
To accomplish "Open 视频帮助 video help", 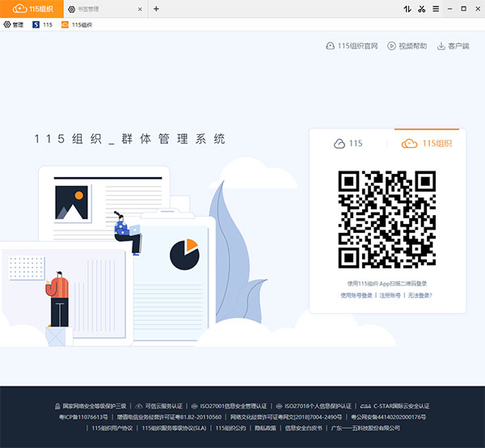I will click(x=407, y=46).
